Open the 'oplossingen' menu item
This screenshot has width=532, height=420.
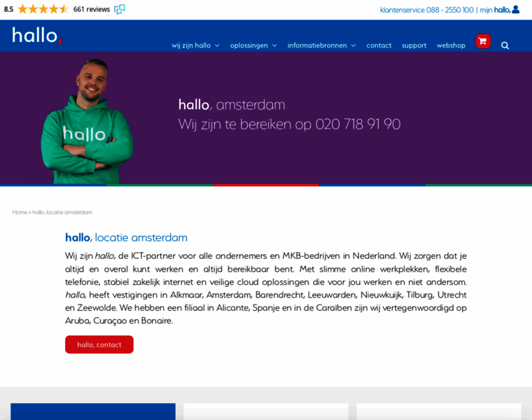click(x=249, y=45)
